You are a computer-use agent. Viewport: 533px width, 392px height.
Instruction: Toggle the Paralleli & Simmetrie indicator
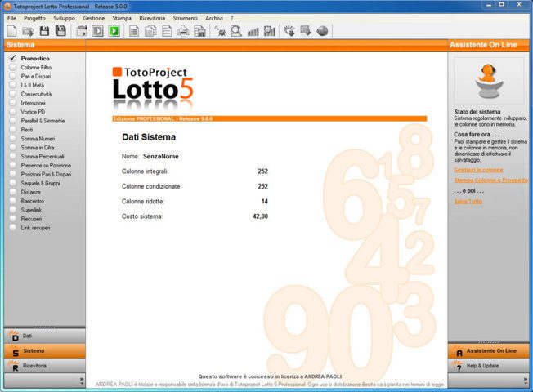(x=13, y=121)
